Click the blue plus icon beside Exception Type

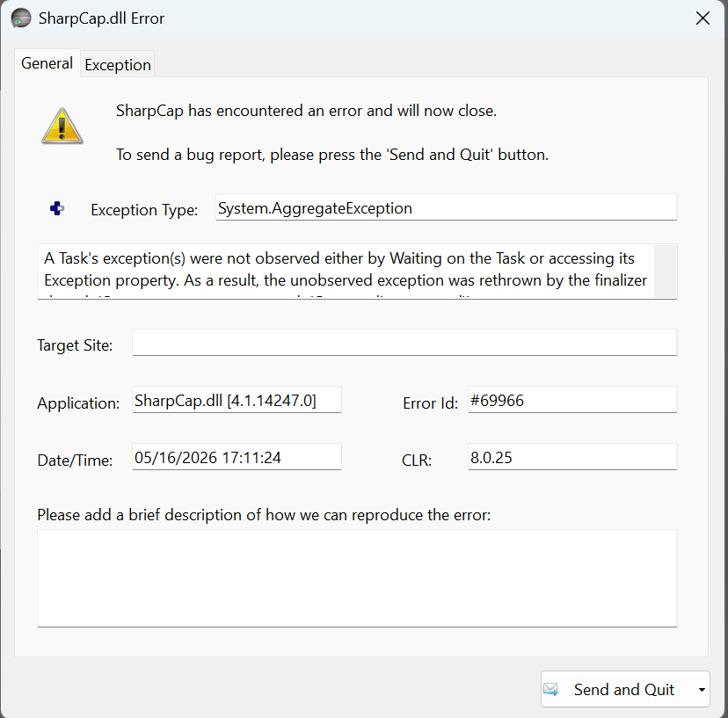[x=56, y=208]
